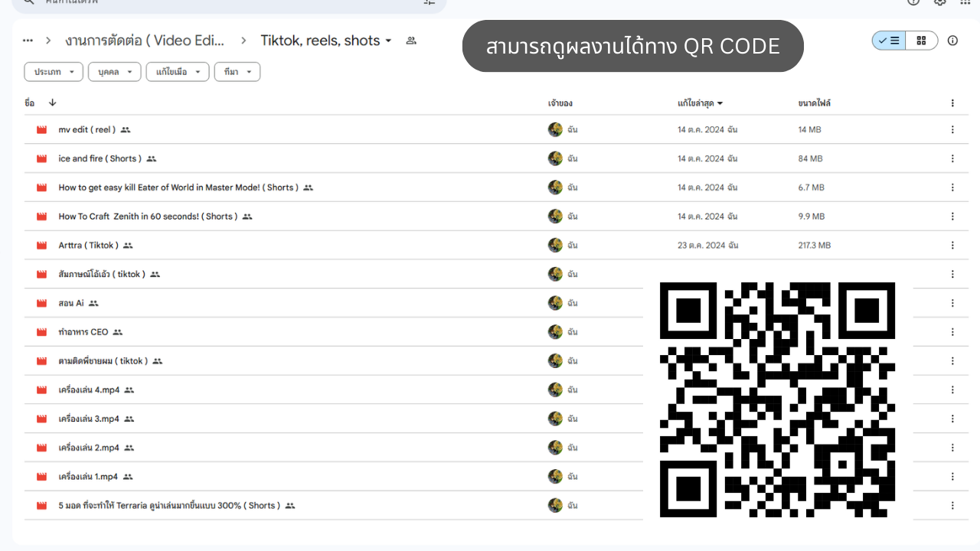Expand the ประเภท type filter
The height and width of the screenshot is (551, 980).
pyautogui.click(x=54, y=72)
